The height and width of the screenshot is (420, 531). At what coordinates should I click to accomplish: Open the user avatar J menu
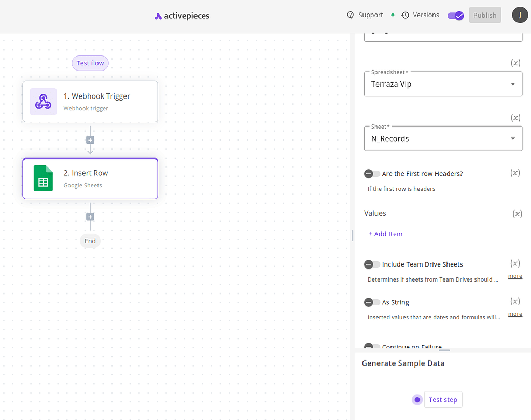pyautogui.click(x=520, y=15)
